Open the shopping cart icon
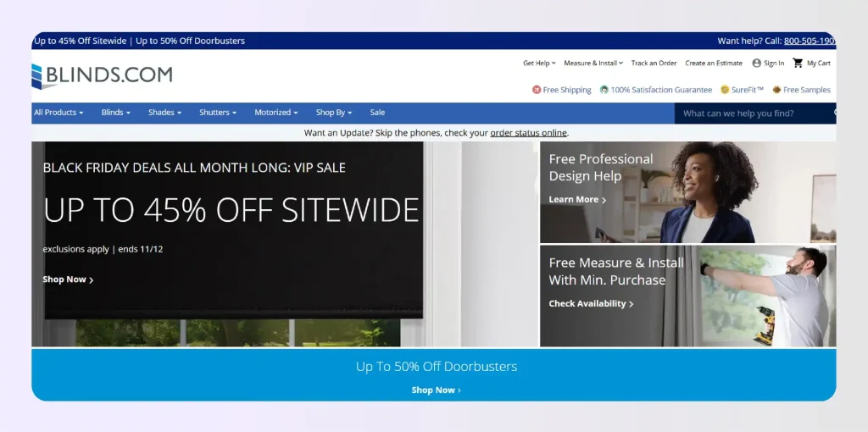Viewport: 868px width, 432px height. coord(798,63)
